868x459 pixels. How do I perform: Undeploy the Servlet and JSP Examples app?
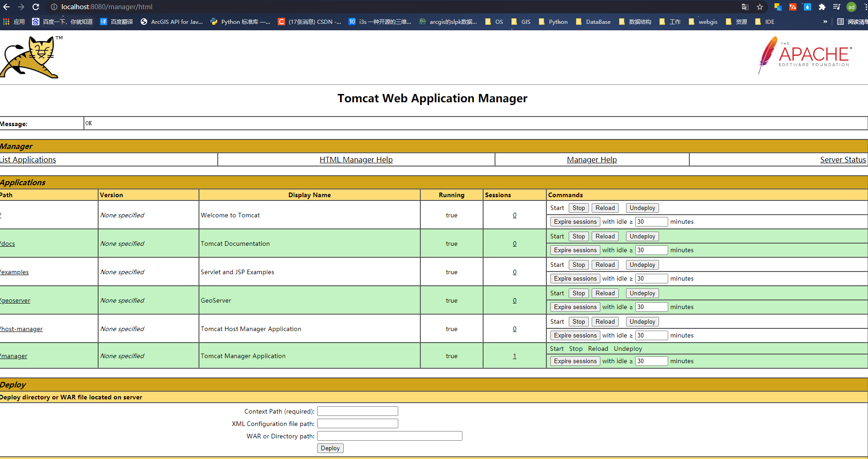pos(642,265)
